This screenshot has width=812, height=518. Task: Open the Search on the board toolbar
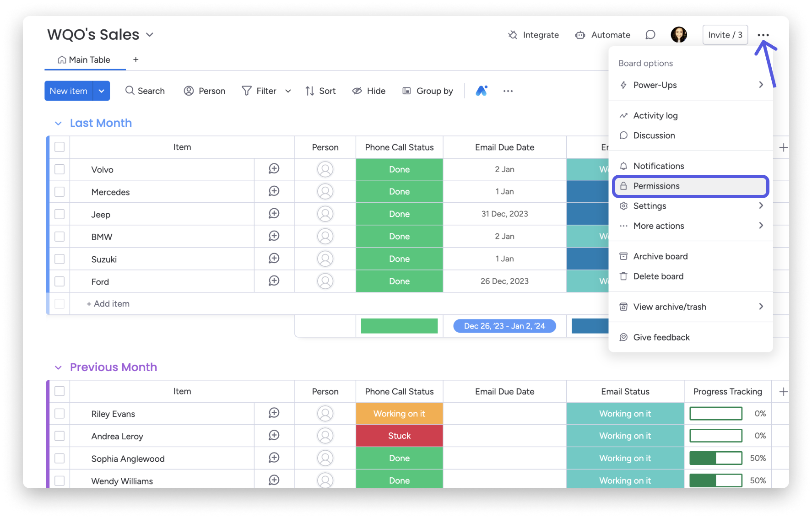click(x=145, y=91)
